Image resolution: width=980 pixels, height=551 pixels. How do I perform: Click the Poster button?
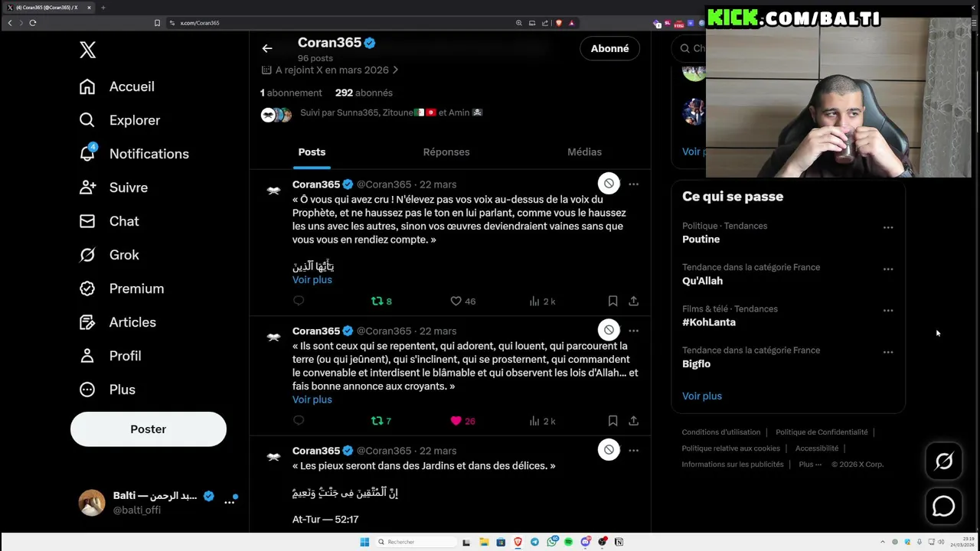click(x=149, y=429)
